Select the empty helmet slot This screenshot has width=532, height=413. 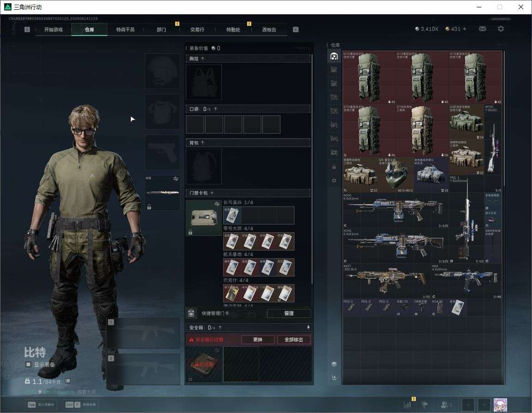162,71
